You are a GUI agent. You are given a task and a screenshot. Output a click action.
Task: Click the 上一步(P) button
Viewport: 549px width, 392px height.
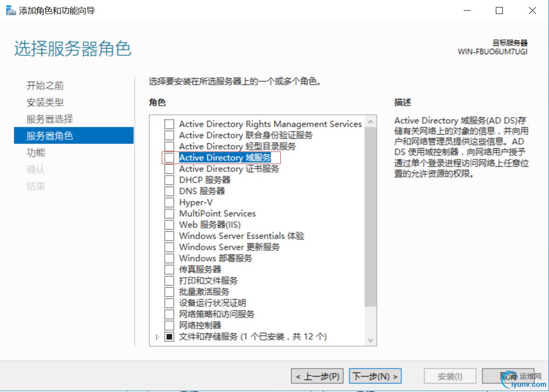click(x=317, y=376)
